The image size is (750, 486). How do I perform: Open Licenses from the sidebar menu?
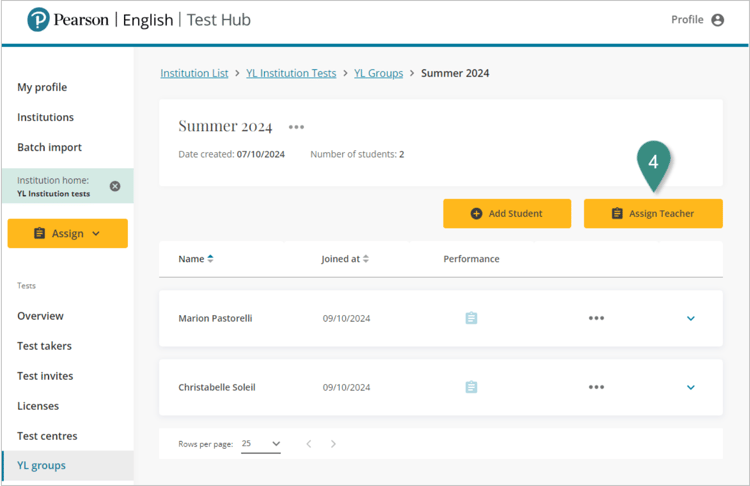click(x=38, y=406)
